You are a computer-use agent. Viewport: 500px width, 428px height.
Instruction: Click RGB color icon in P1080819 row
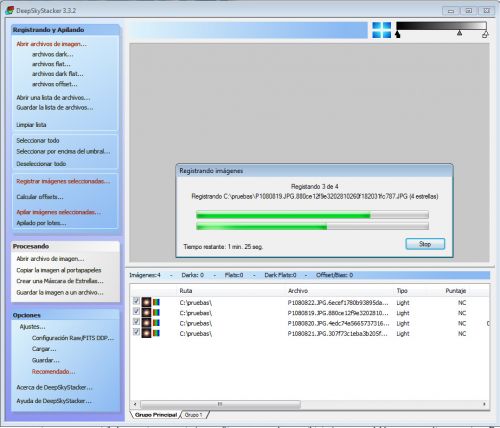(x=156, y=313)
